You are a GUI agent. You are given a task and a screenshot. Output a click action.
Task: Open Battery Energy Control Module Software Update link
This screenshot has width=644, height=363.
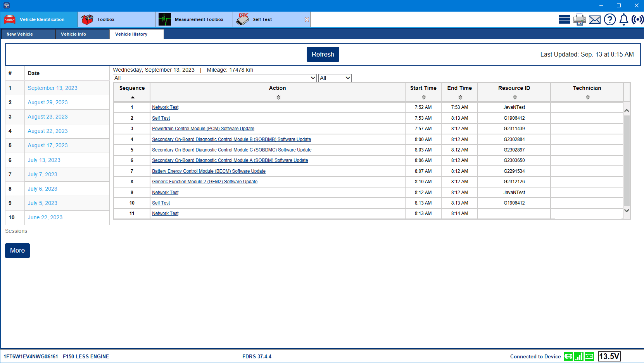click(x=209, y=171)
